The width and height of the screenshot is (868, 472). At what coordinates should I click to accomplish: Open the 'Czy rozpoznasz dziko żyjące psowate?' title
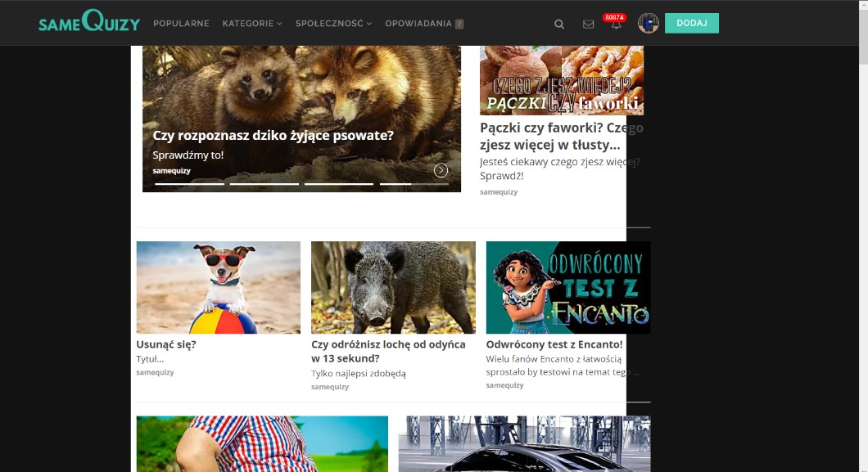[273, 136]
